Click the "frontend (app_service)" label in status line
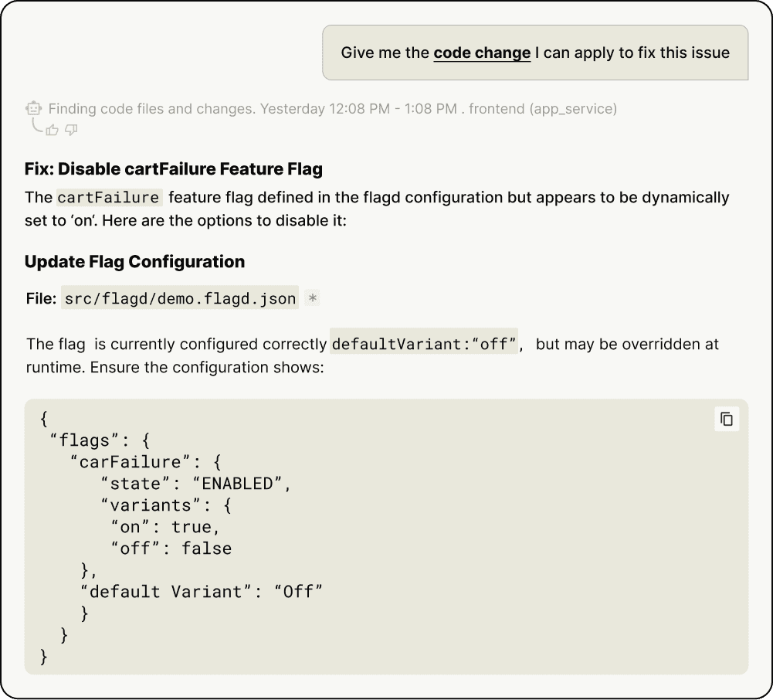Viewport: 773px width, 700px height. point(543,109)
